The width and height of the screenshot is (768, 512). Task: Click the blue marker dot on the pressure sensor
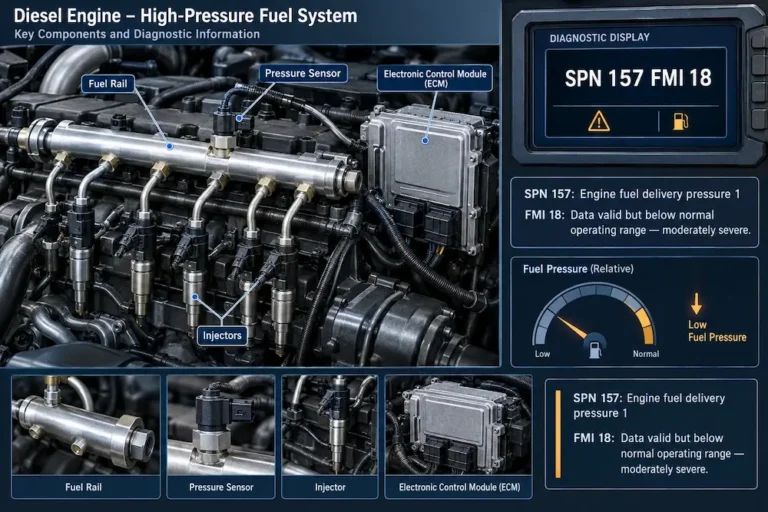coord(239,118)
